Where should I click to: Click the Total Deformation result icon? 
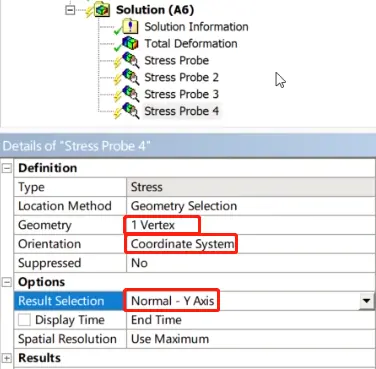click(x=130, y=43)
